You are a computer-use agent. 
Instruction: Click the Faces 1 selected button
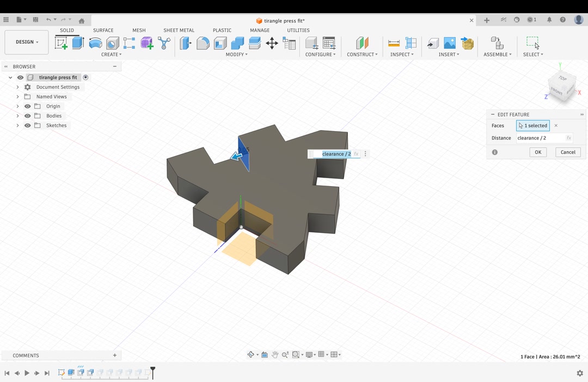click(533, 126)
